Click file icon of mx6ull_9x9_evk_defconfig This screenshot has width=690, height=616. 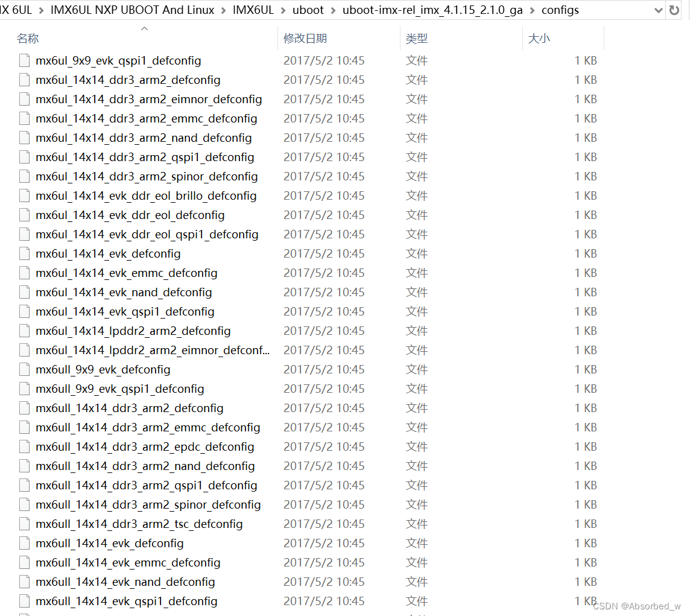point(25,369)
